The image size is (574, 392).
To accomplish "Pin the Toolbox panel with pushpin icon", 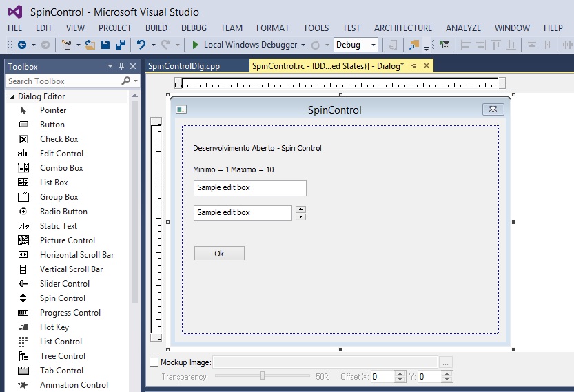I will tap(122, 67).
